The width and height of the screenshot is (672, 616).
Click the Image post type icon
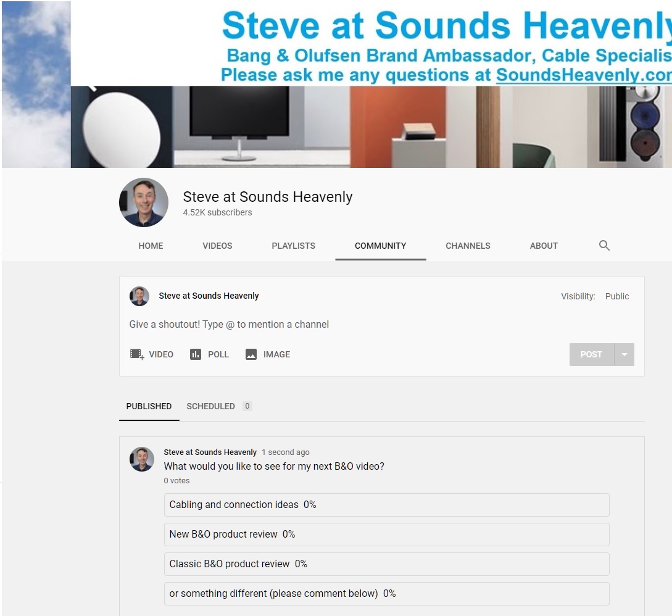(251, 354)
